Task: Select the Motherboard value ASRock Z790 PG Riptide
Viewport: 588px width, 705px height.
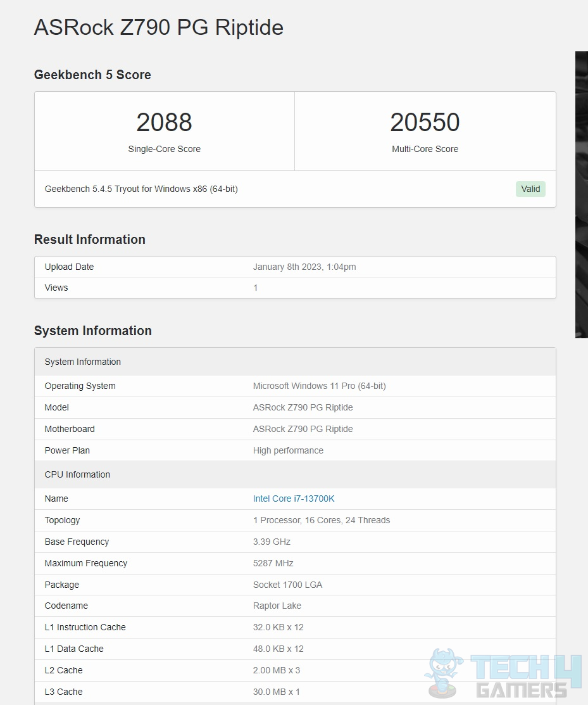Action: pos(303,429)
